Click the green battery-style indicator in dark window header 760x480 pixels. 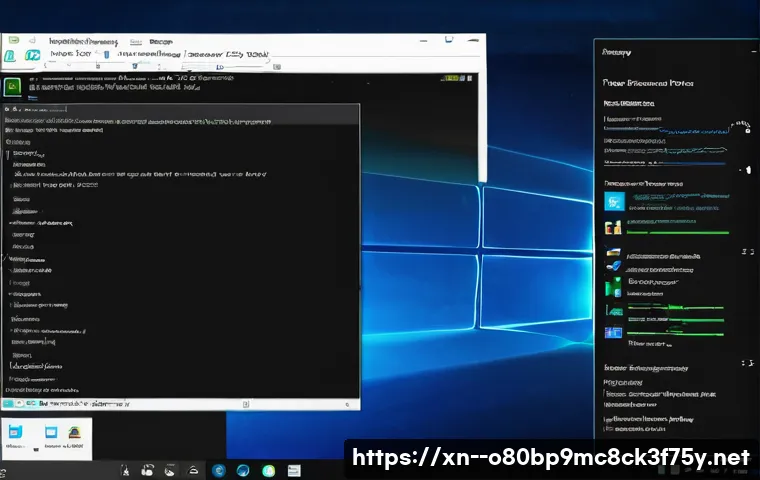click(x=452, y=78)
